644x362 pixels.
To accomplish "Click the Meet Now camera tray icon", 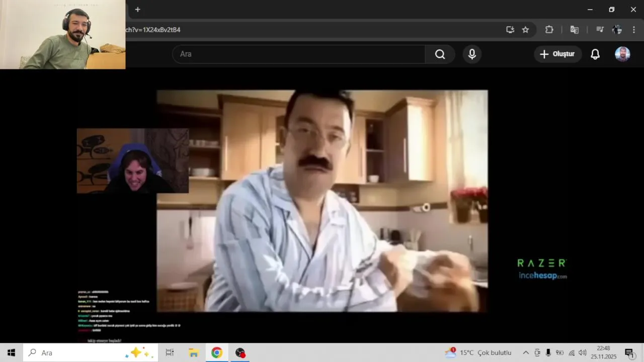I will pyautogui.click(x=537, y=352).
